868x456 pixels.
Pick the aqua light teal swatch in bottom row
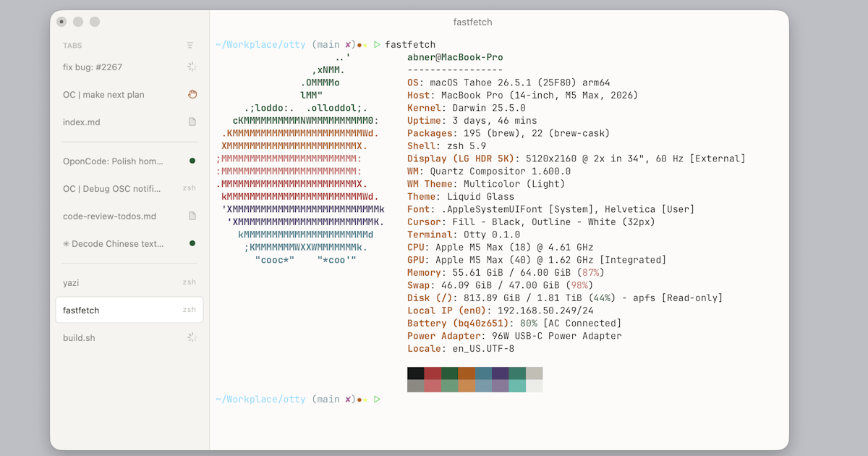point(517,386)
